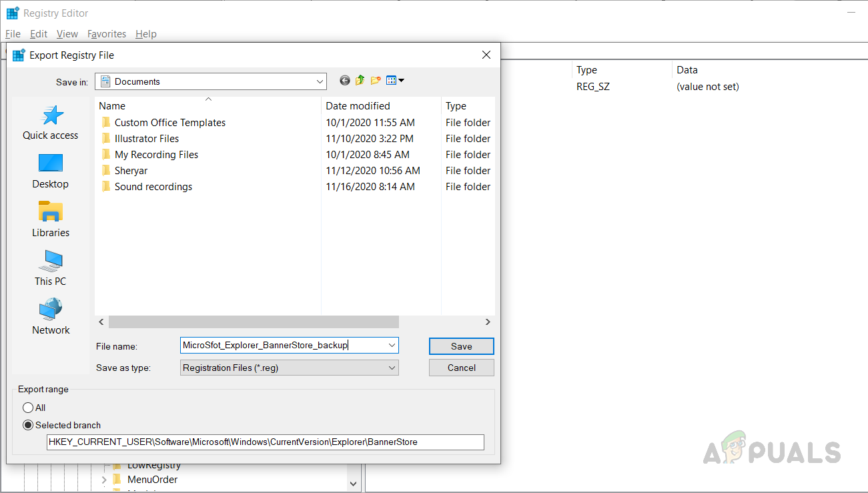The width and height of the screenshot is (868, 493).
Task: Select the Sound recordings folder name
Action: pyautogui.click(x=153, y=187)
